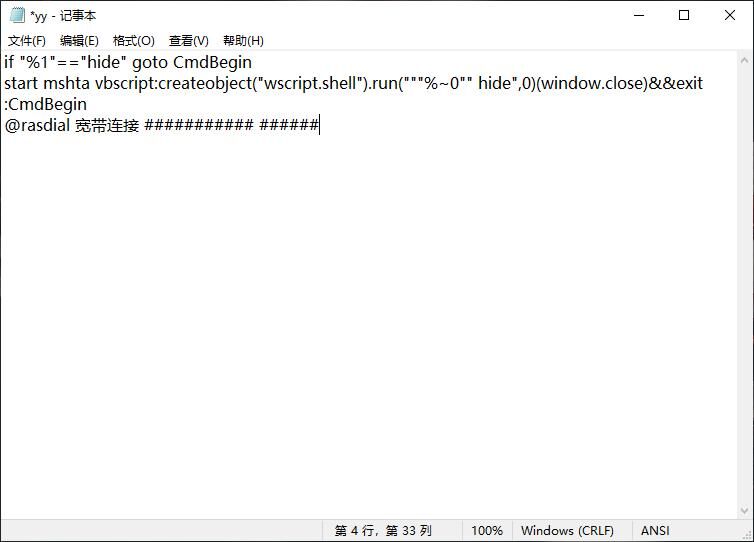The height and width of the screenshot is (542, 754).
Task: Minimize the Notepad window
Action: click(639, 16)
